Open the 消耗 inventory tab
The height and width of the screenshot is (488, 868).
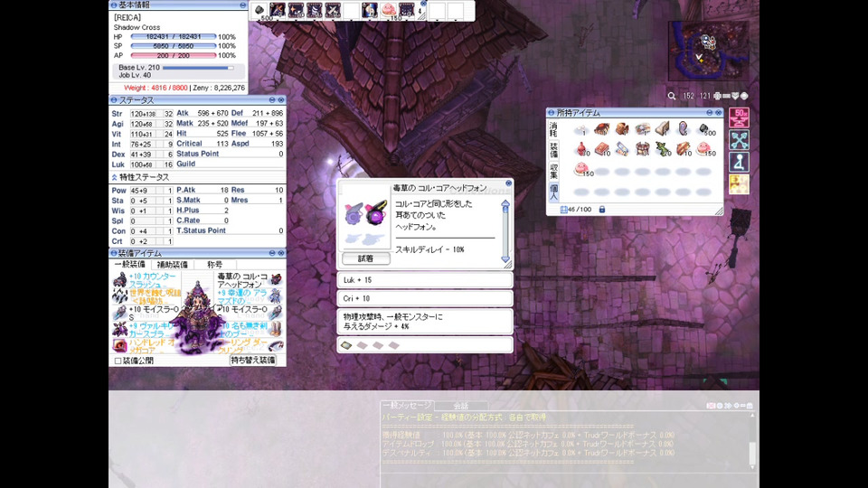pyautogui.click(x=553, y=129)
